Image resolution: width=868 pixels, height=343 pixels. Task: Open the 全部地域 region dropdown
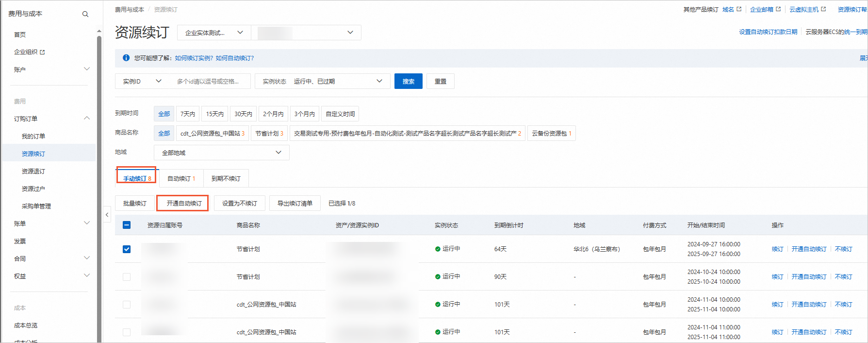[x=222, y=153]
